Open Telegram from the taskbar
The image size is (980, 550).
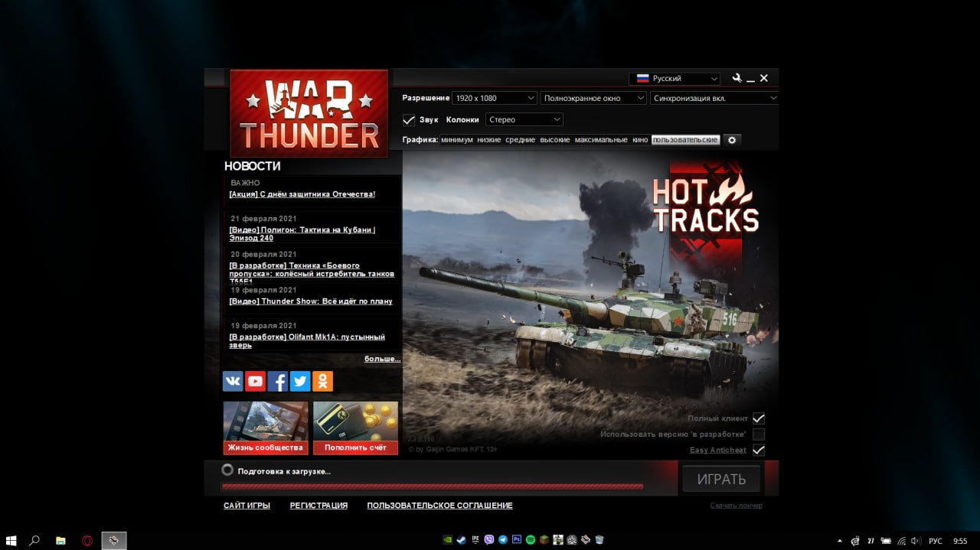[x=503, y=539]
